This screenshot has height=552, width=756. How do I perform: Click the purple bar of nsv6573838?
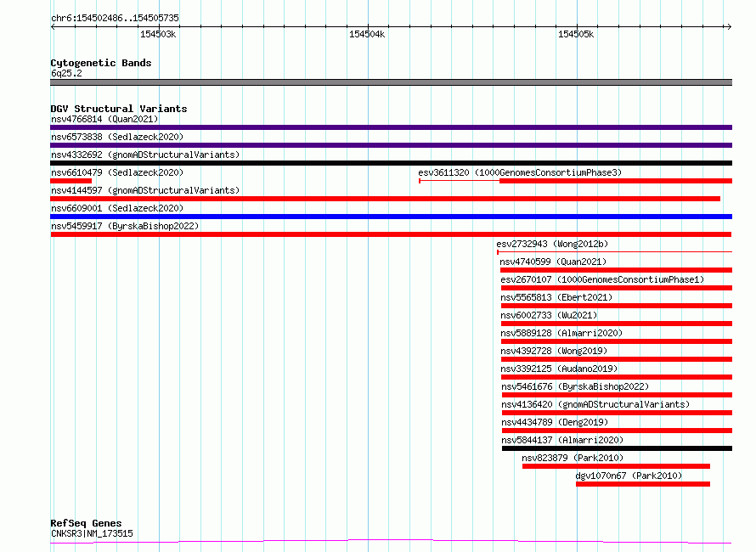[391, 145]
